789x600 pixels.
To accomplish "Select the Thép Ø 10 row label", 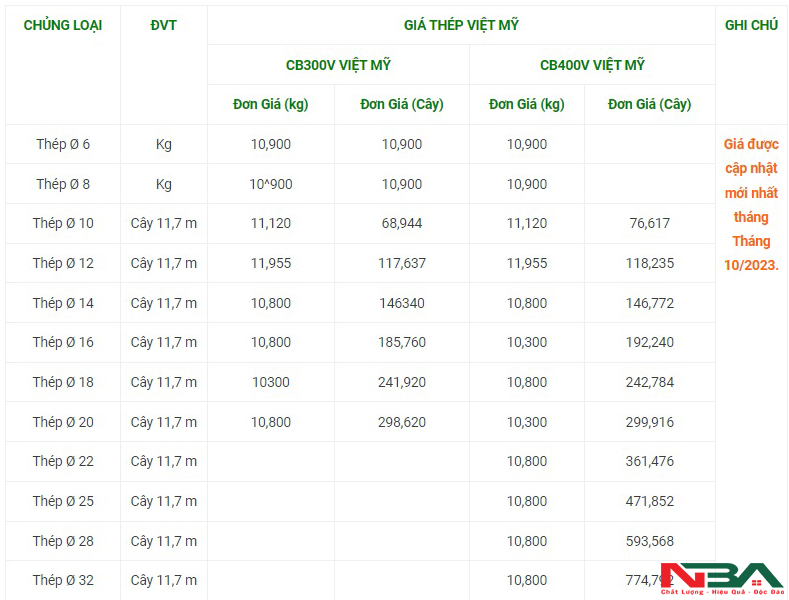I will click(63, 223).
